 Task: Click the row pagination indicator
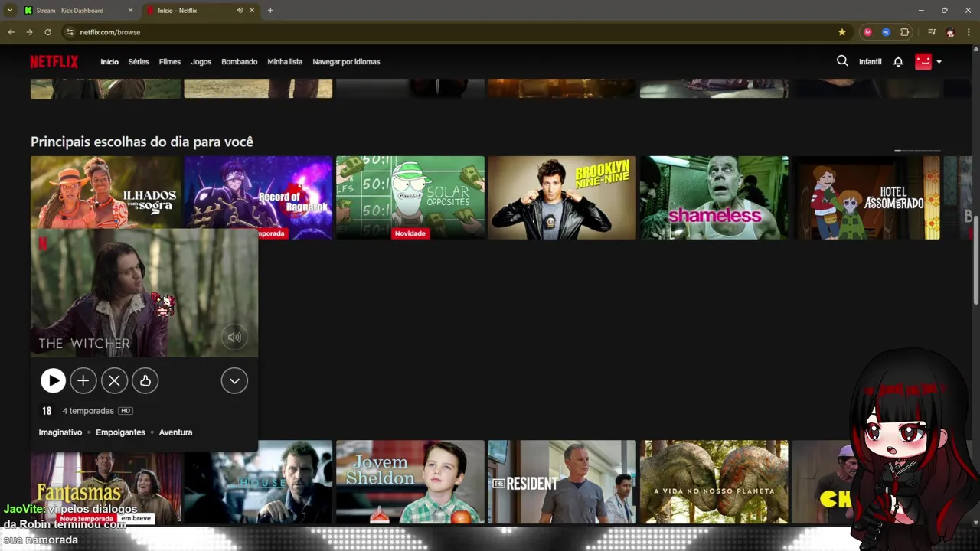point(917,150)
